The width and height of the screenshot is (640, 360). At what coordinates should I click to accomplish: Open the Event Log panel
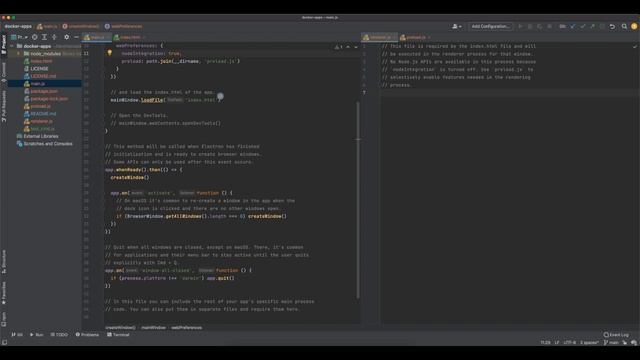point(616,335)
